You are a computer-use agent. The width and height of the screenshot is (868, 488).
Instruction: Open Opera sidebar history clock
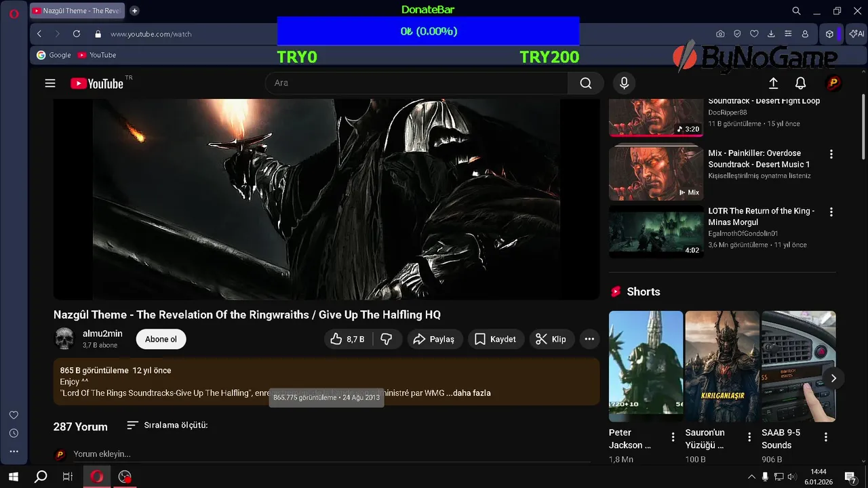pyautogui.click(x=14, y=433)
